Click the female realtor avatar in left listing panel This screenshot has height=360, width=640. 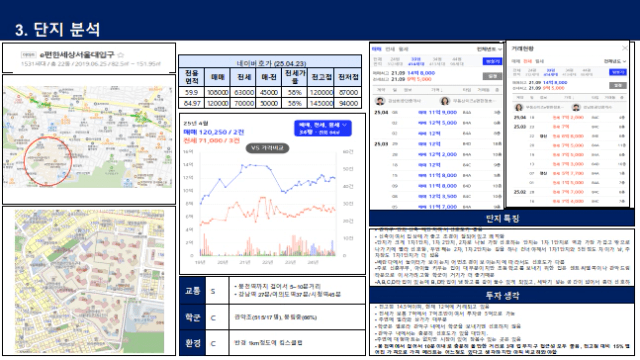coord(444,101)
